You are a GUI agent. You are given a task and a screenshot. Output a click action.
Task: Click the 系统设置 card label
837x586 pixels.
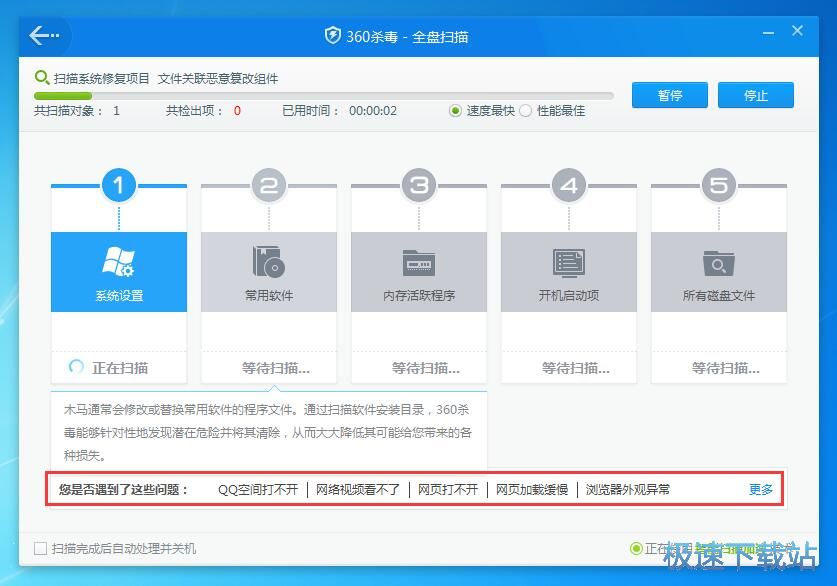pos(119,295)
